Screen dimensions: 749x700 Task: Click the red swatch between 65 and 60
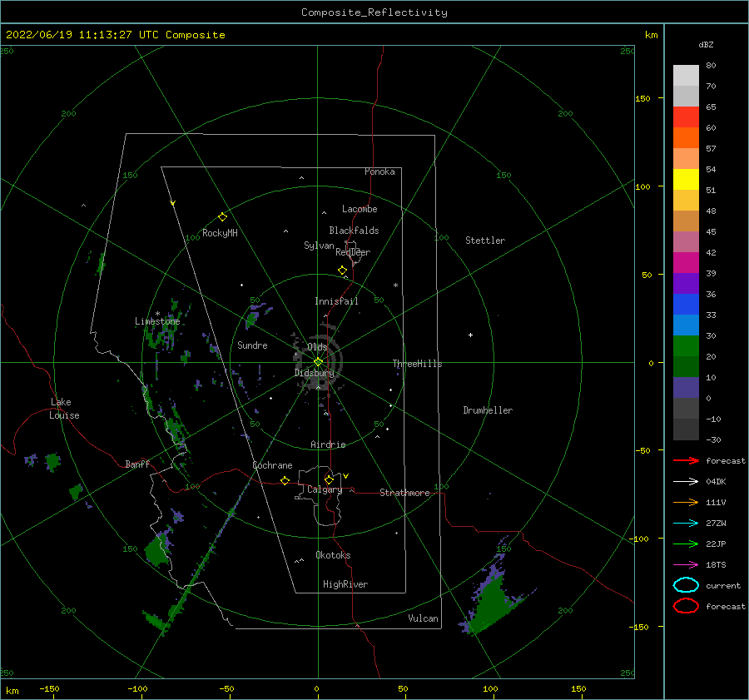pyautogui.click(x=686, y=117)
